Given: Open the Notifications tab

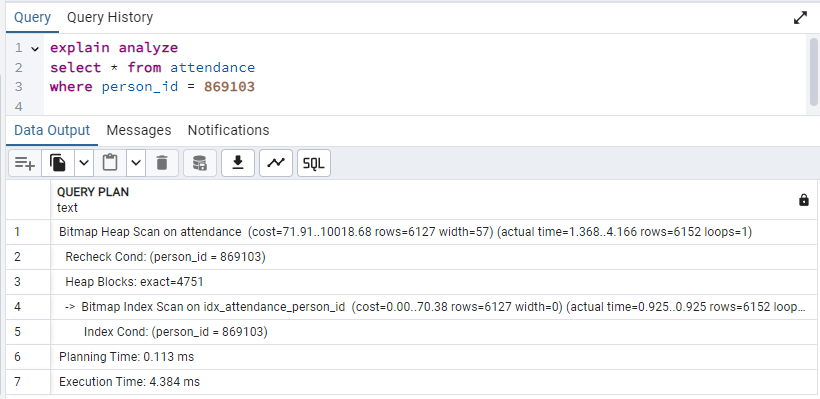Looking at the screenshot, I should 229,130.
